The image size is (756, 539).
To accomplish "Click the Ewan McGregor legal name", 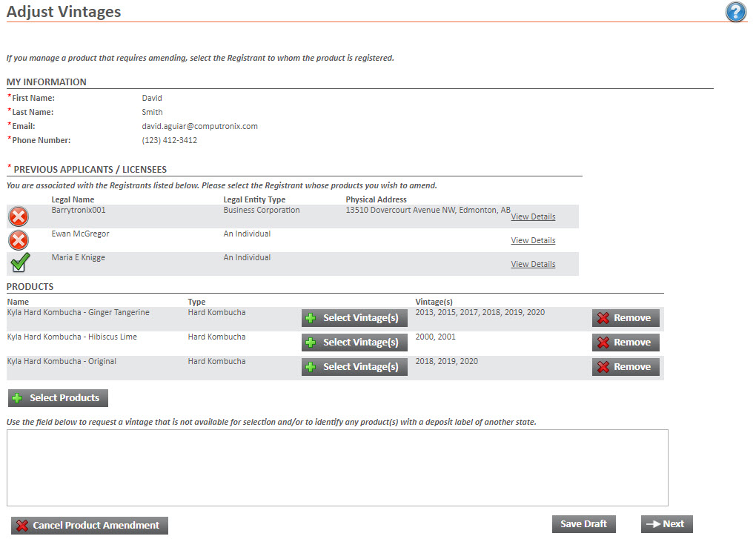I will 81,234.
